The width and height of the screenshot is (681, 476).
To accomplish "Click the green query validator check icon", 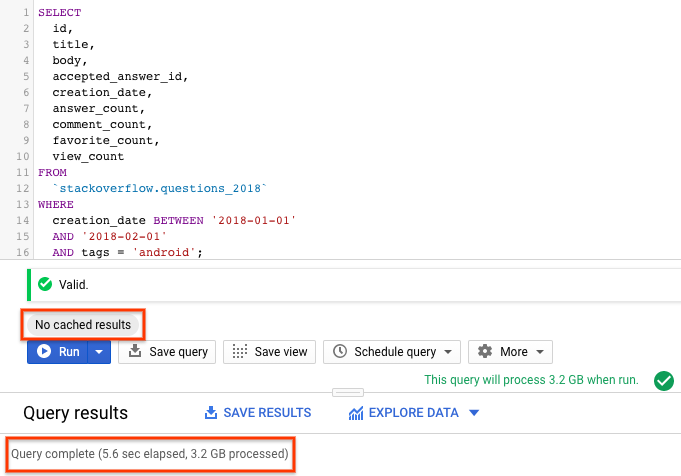I will click(661, 380).
